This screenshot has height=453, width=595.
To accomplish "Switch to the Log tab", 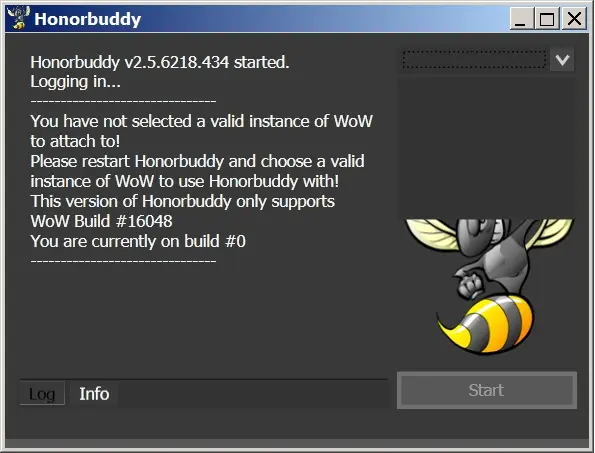I will pyautogui.click(x=42, y=394).
